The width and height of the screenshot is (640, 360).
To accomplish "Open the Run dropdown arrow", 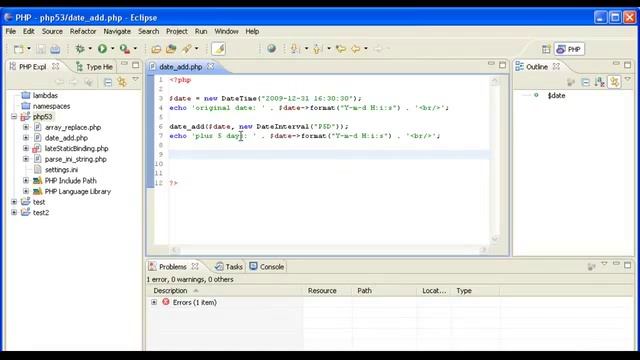I will 113,49.
